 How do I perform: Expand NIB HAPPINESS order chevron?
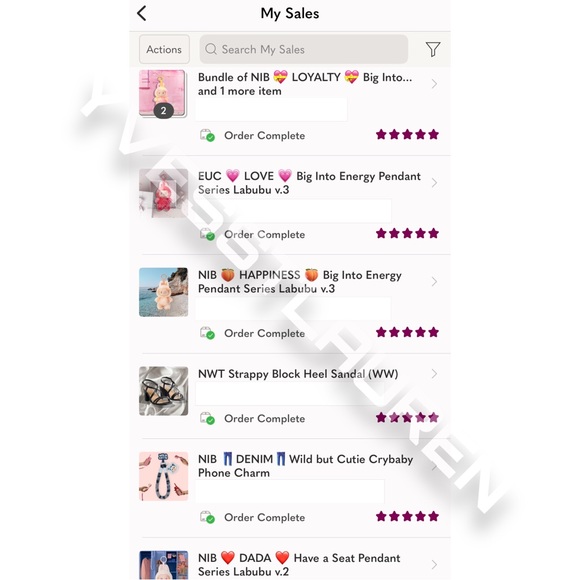(434, 281)
